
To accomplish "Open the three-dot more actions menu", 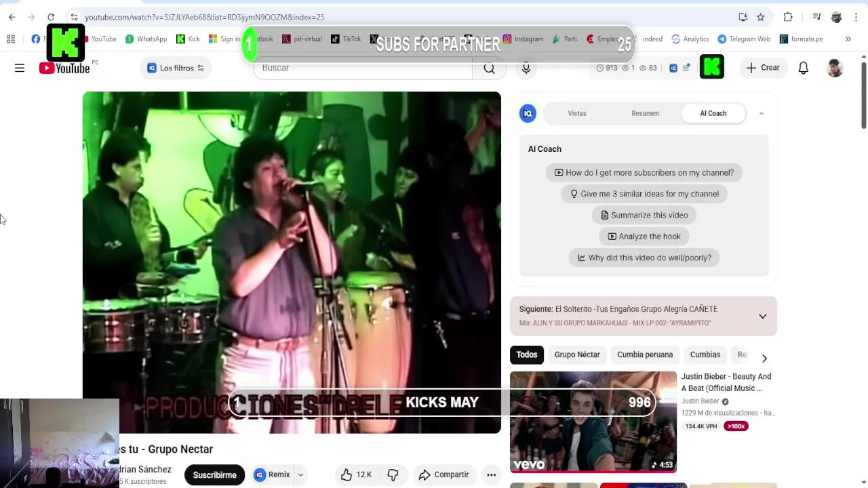I will (491, 474).
